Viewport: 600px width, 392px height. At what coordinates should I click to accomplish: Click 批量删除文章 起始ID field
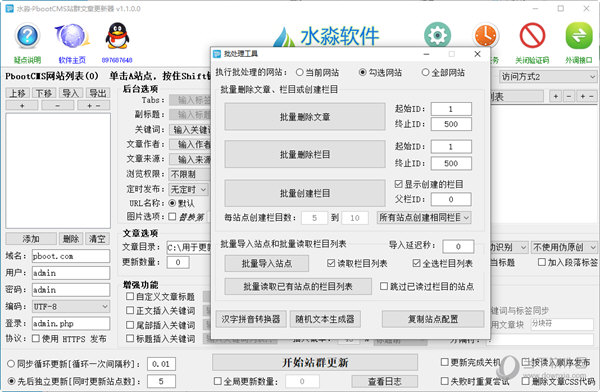pyautogui.click(x=451, y=109)
